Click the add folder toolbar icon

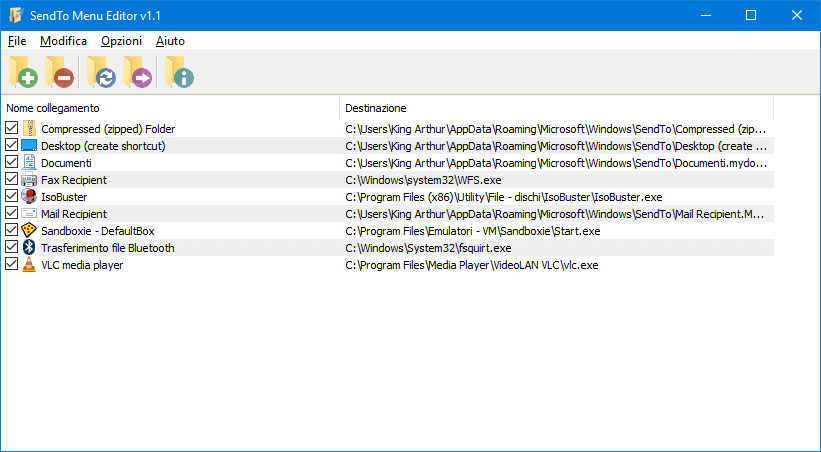click(x=24, y=73)
